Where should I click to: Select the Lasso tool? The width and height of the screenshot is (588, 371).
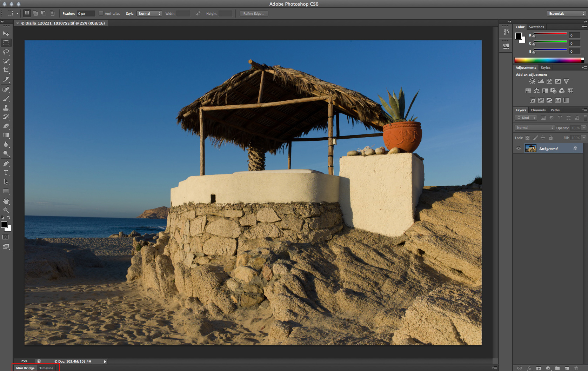(6, 52)
